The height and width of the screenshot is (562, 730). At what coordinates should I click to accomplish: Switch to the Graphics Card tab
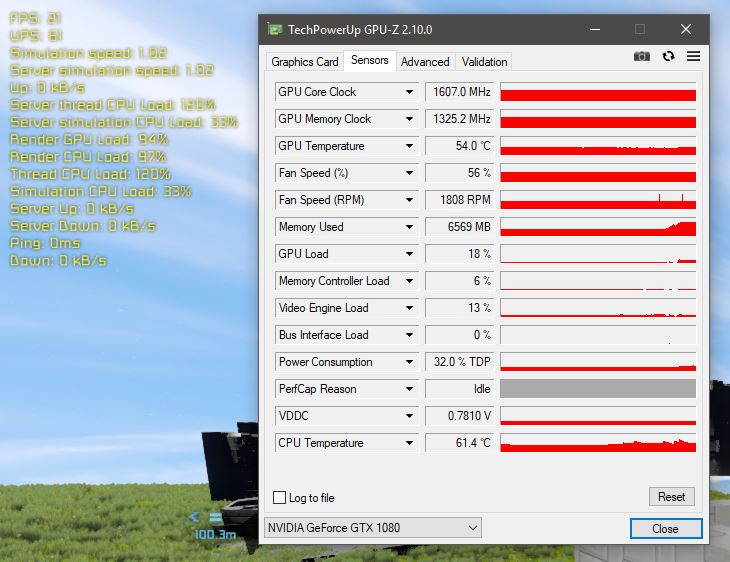(305, 62)
